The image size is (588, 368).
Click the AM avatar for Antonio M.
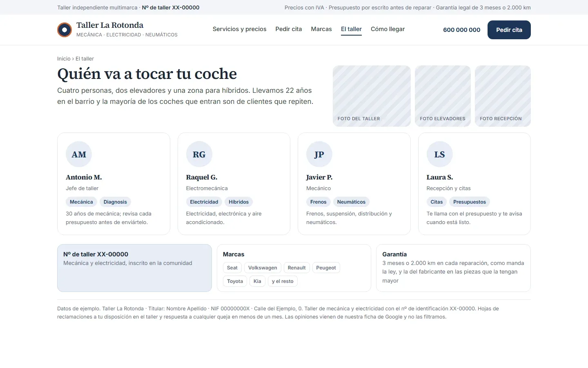point(79,155)
